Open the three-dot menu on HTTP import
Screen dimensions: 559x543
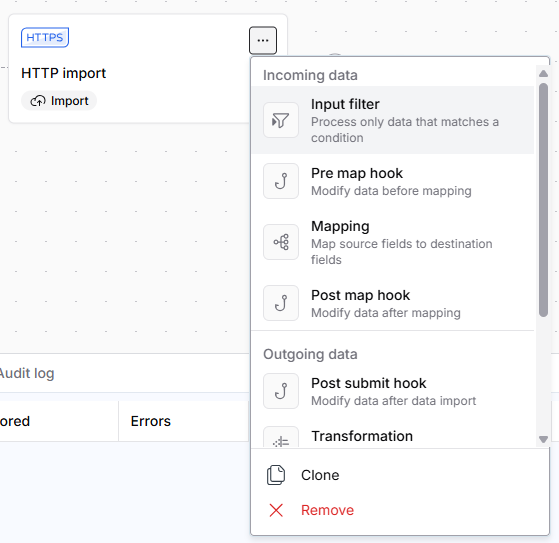coord(263,40)
